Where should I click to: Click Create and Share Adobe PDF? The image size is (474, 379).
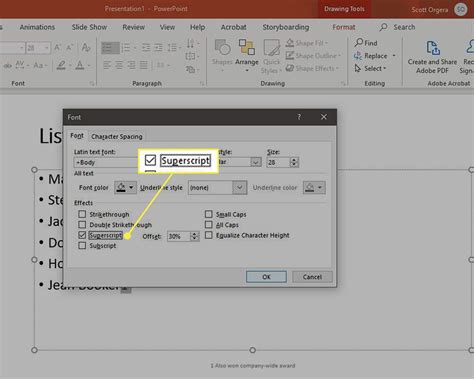click(x=432, y=57)
